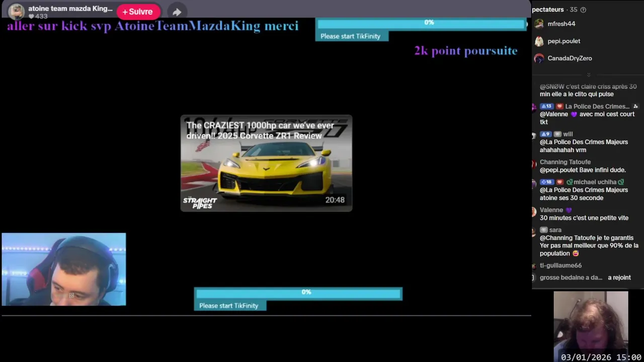Click the 'Spectateurs · 35' header
This screenshot has width=644, height=362.
[554, 10]
